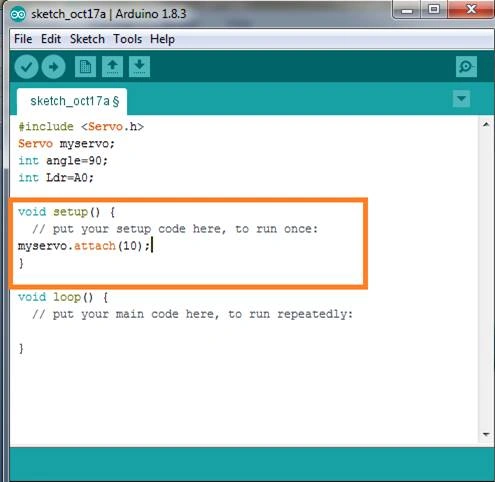This screenshot has width=495, height=482.
Task: Click the Verify checkmark button
Action: click(x=26, y=67)
